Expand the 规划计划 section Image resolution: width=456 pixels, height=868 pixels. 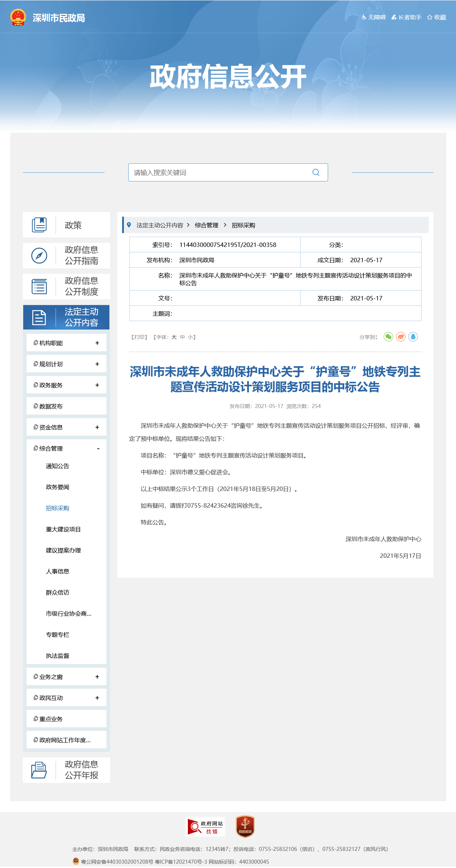pos(97,364)
